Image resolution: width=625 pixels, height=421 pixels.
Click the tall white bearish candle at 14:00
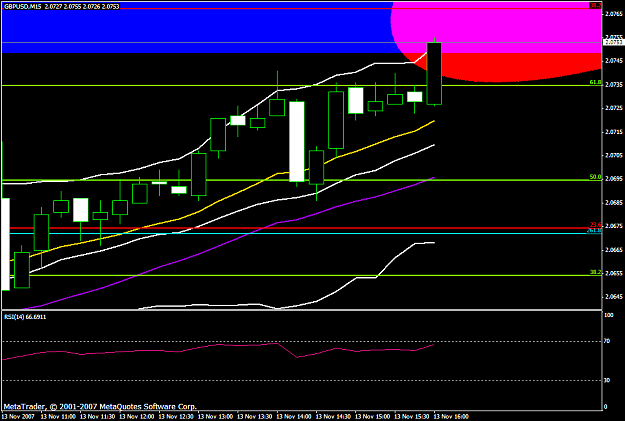click(x=297, y=142)
